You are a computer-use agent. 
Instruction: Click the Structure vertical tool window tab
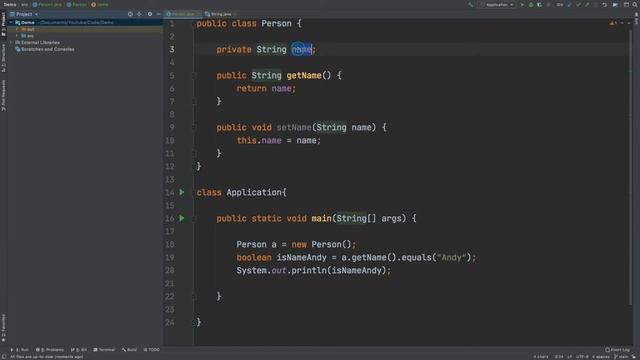point(3,58)
